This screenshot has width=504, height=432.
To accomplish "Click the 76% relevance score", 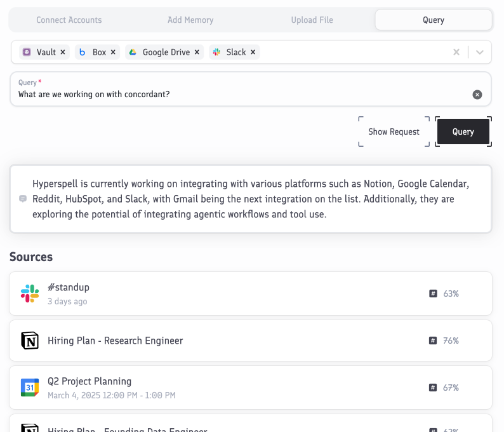I will pos(451,341).
